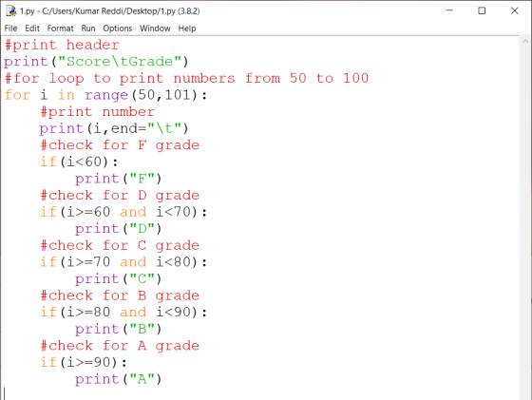Image resolution: width=532 pixels, height=400 pixels.
Task: Click the '#check for C grade' comment
Action: coord(120,245)
